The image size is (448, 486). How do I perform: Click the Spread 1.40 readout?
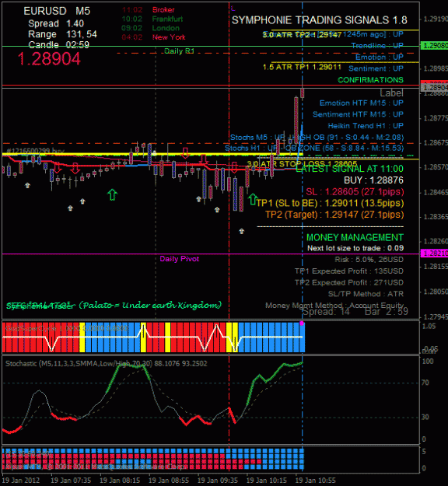56,23
